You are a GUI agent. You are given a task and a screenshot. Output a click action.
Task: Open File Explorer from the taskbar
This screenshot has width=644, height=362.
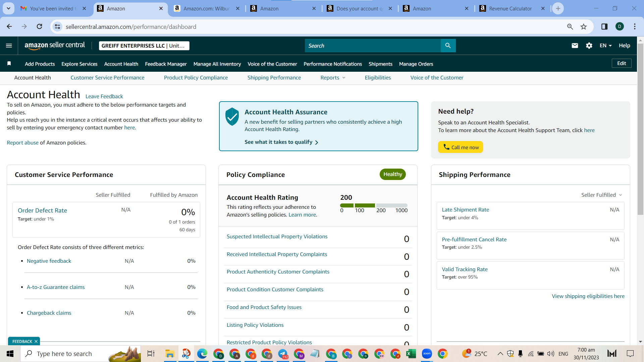pos(170,354)
